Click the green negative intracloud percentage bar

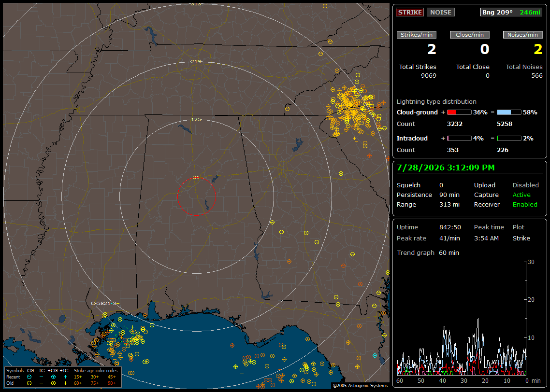click(x=509, y=139)
